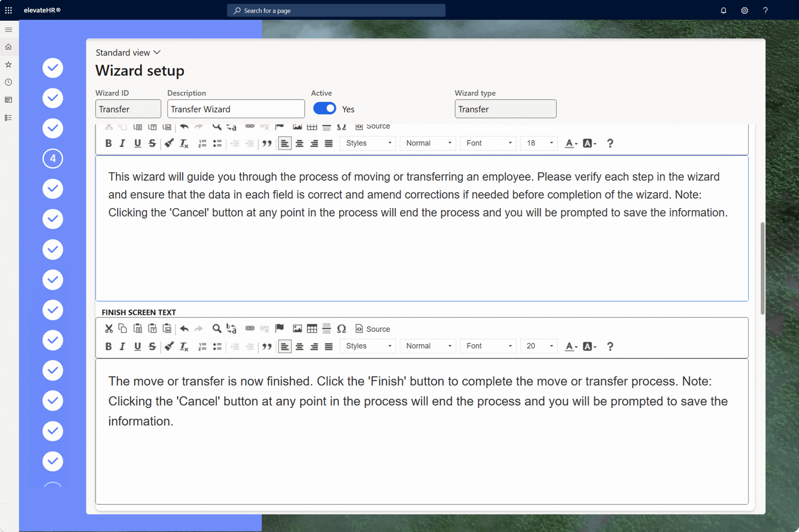This screenshot has height=532, width=799.
Task: Insert table in finish screen editor
Action: click(311, 329)
